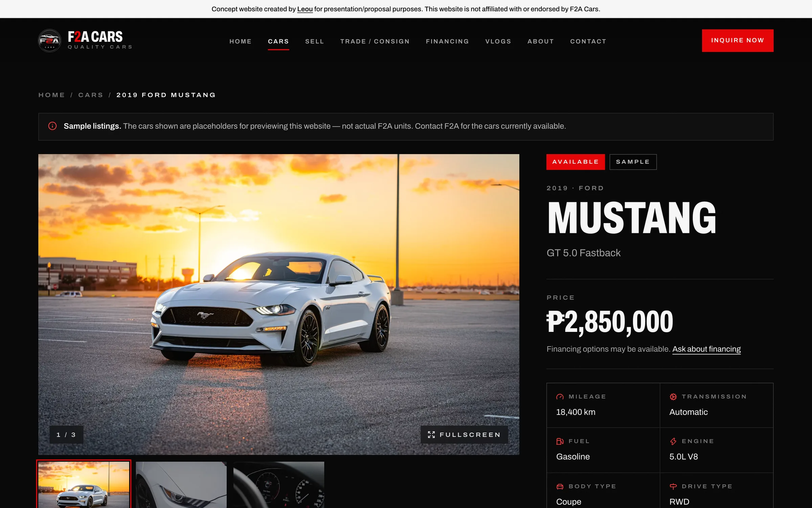Click the F2A Cars round logo
Image resolution: width=812 pixels, height=508 pixels.
[49, 41]
